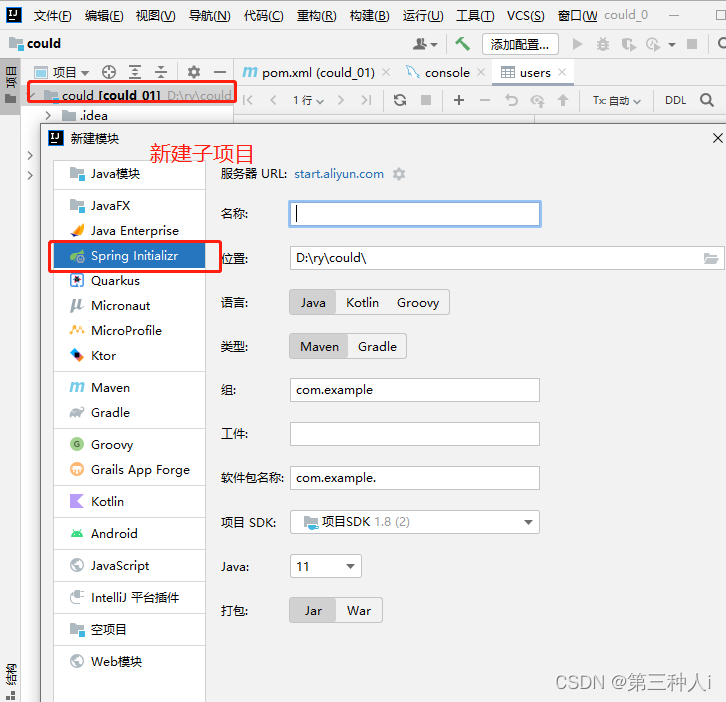726x702 pixels.
Task: Open the Refactor menu
Action: click(x=316, y=16)
